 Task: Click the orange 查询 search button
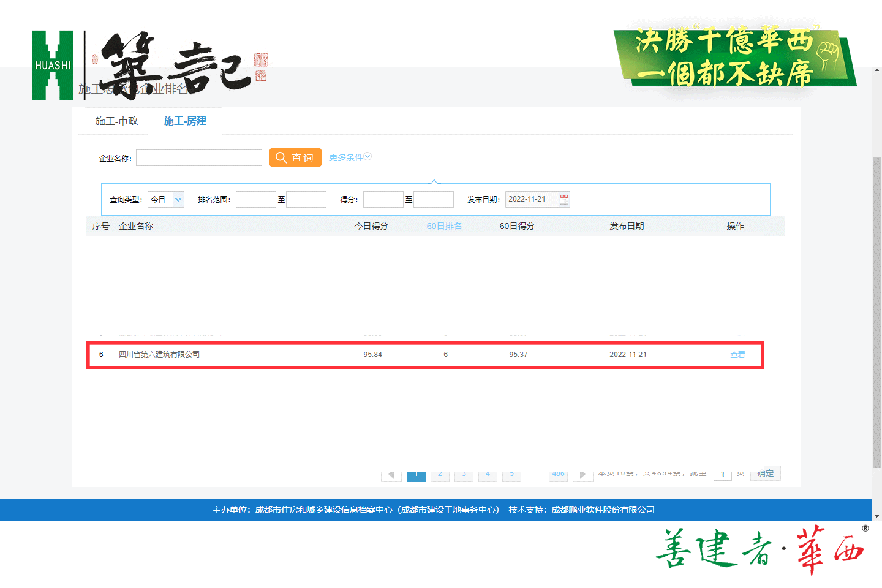pos(295,157)
